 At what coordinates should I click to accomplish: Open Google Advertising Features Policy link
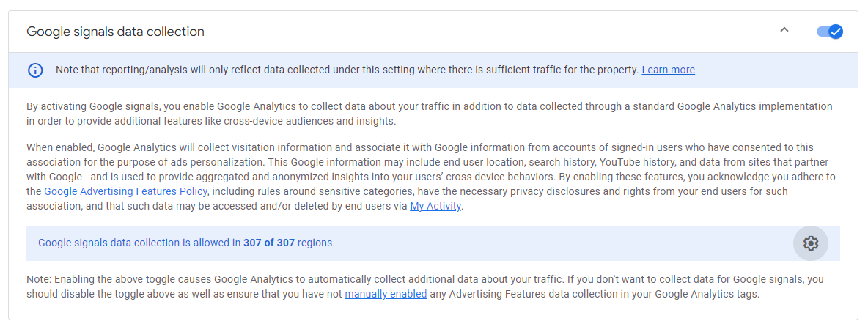pos(125,191)
